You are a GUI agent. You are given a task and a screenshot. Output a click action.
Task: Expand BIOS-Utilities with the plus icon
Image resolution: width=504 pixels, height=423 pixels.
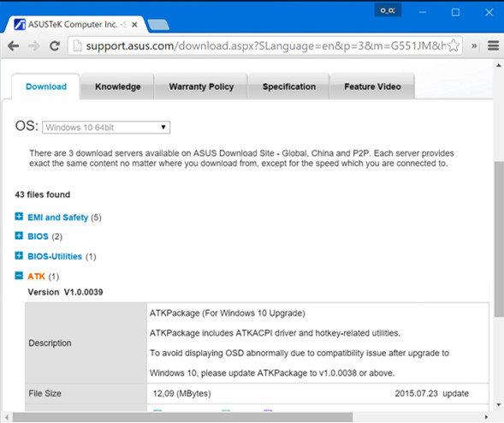tap(19, 256)
